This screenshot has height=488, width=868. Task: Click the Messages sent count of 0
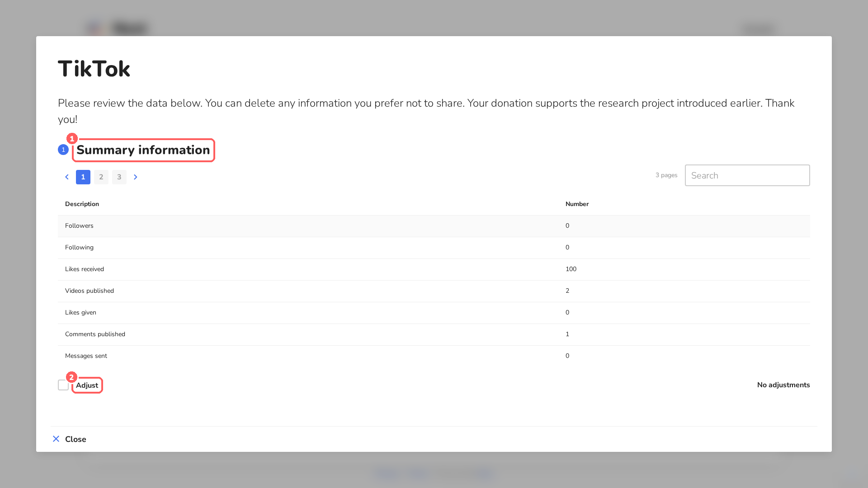tap(567, 356)
